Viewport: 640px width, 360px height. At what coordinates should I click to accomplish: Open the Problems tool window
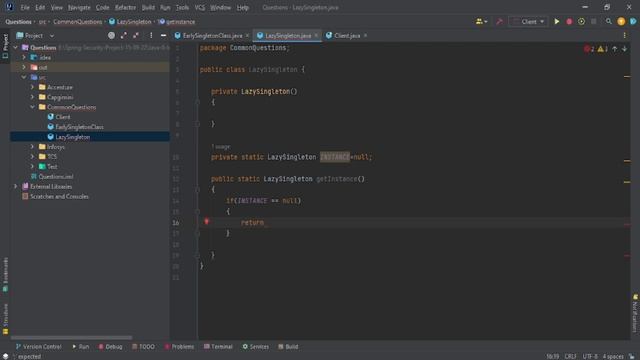pyautogui.click(x=179, y=347)
